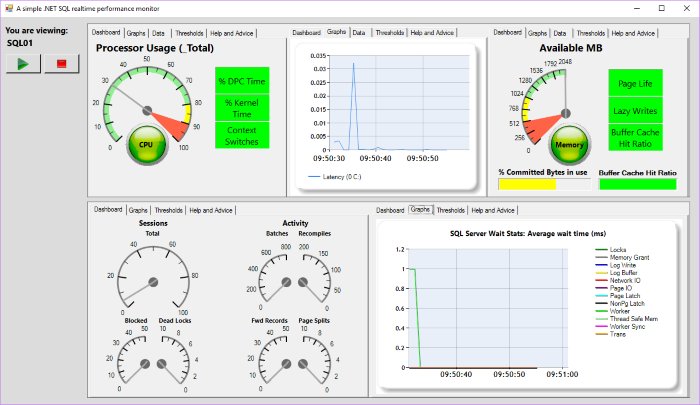Stop monitoring with the red stop button
Image resolution: width=700 pixels, height=405 pixels.
pos(62,64)
